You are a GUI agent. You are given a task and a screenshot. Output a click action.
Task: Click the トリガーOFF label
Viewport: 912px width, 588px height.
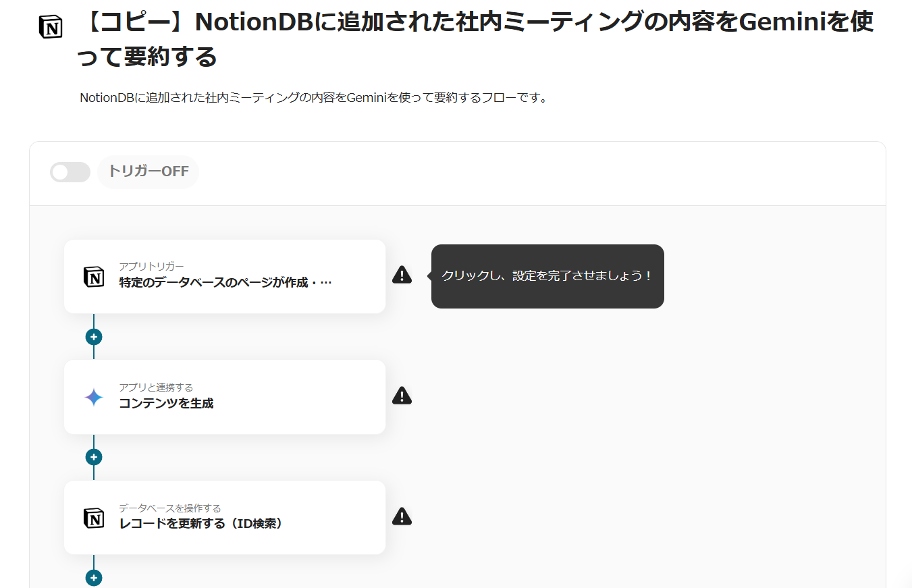click(x=149, y=172)
